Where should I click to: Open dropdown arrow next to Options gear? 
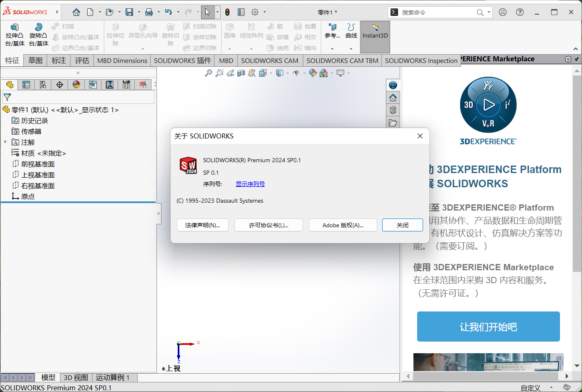click(x=265, y=12)
